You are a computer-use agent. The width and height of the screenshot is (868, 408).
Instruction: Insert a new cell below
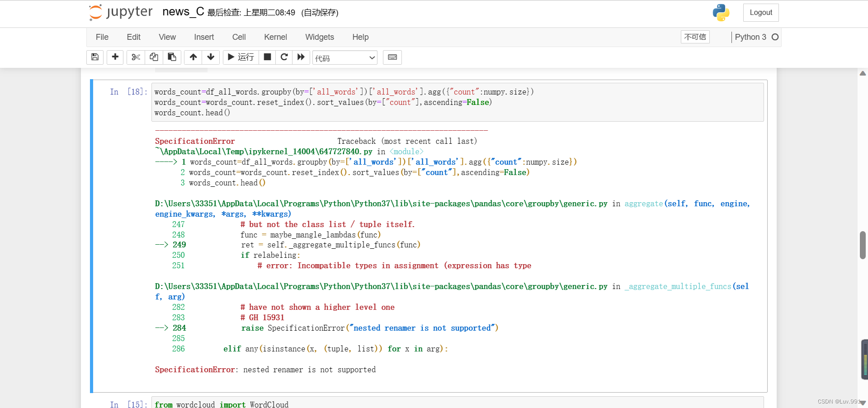[115, 57]
